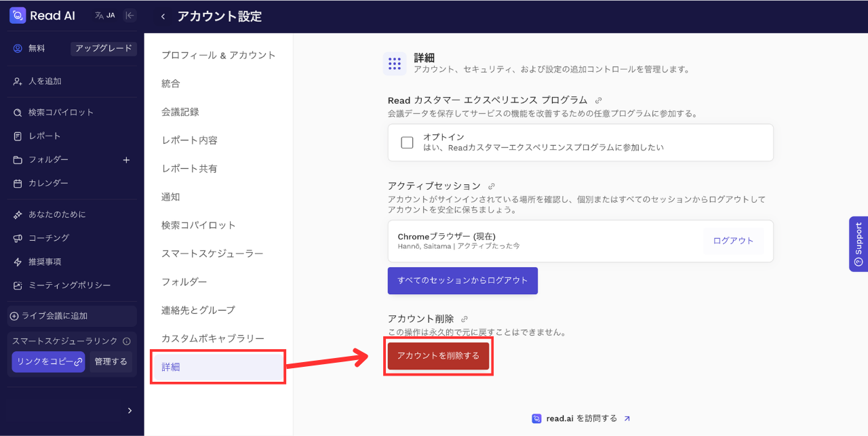Go back using the chevron beside アカウント設定
868x436 pixels.
pyautogui.click(x=163, y=17)
